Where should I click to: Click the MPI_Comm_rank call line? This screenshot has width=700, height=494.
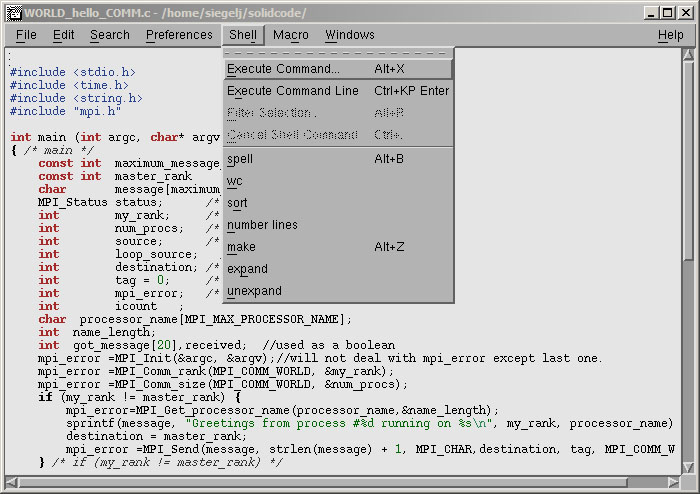pos(216,371)
